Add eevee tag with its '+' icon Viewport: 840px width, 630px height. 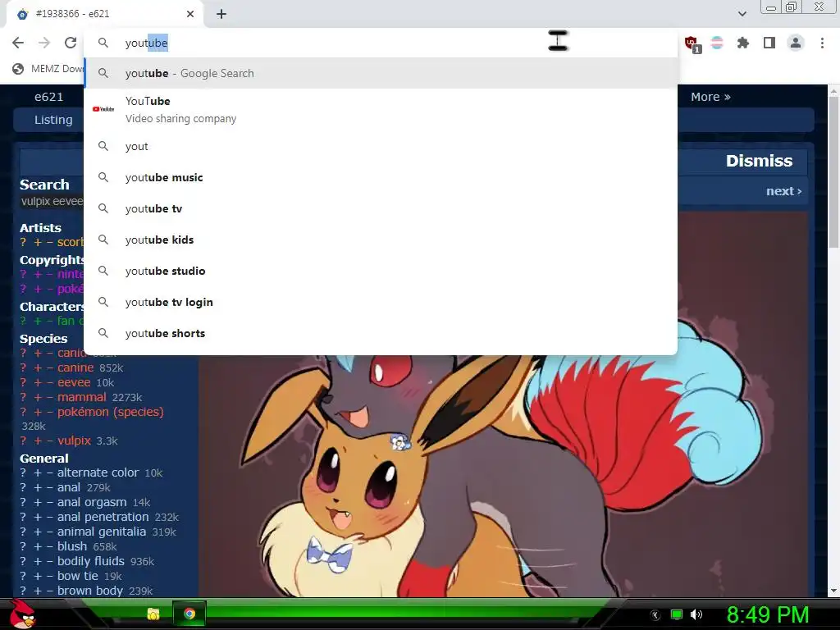(x=38, y=382)
